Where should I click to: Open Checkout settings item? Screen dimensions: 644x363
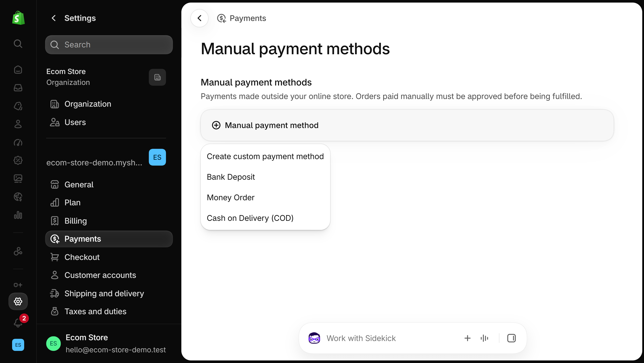pos(109,257)
